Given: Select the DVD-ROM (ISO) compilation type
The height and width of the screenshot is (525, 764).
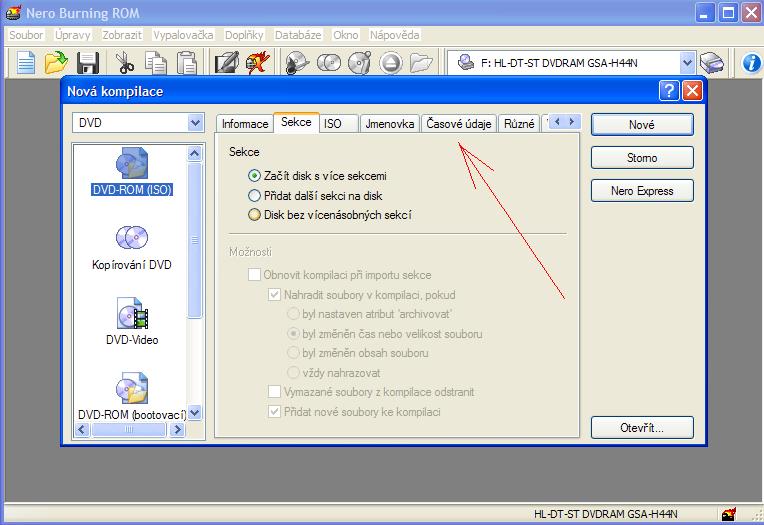Looking at the screenshot, I should (x=132, y=172).
